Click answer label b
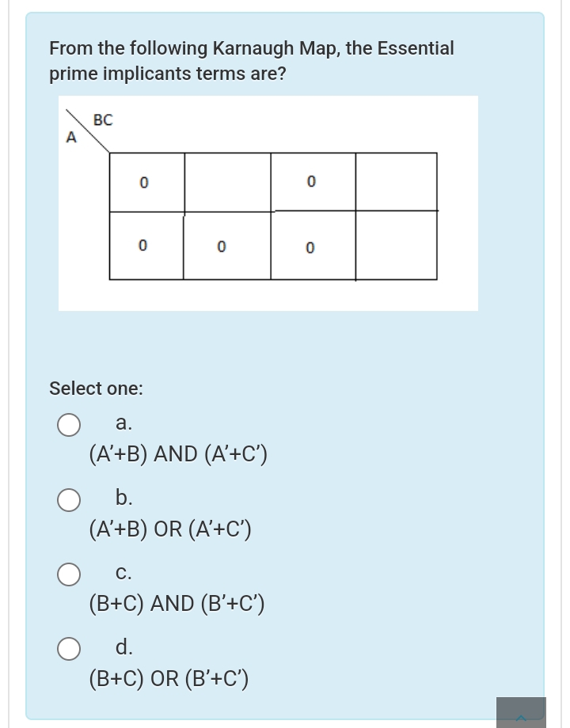This screenshot has width=570, height=728. tap(123, 498)
